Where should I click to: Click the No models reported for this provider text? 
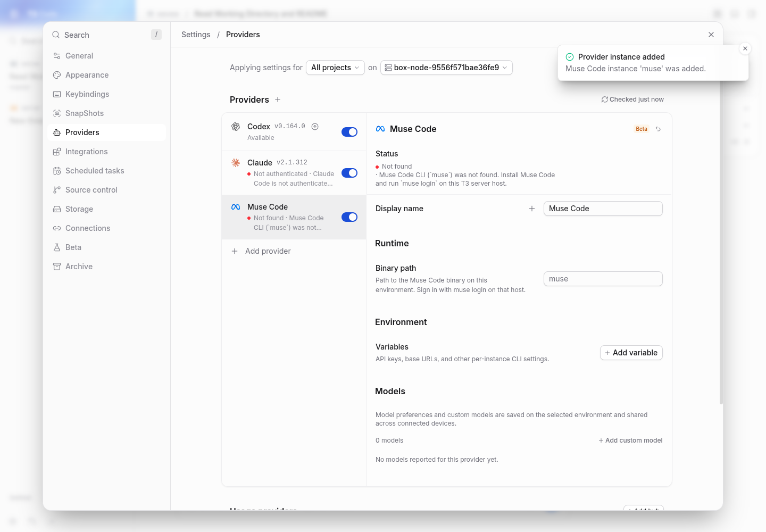437,460
